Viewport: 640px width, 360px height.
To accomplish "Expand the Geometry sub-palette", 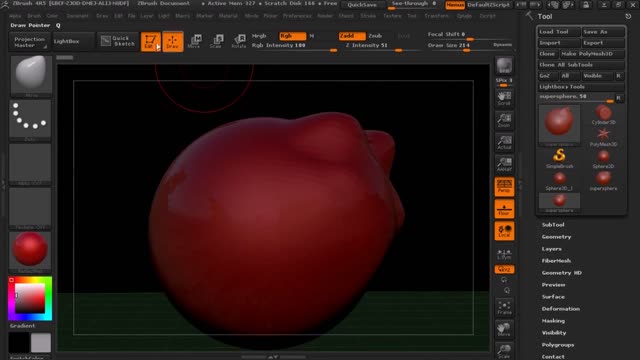I will tap(556, 237).
